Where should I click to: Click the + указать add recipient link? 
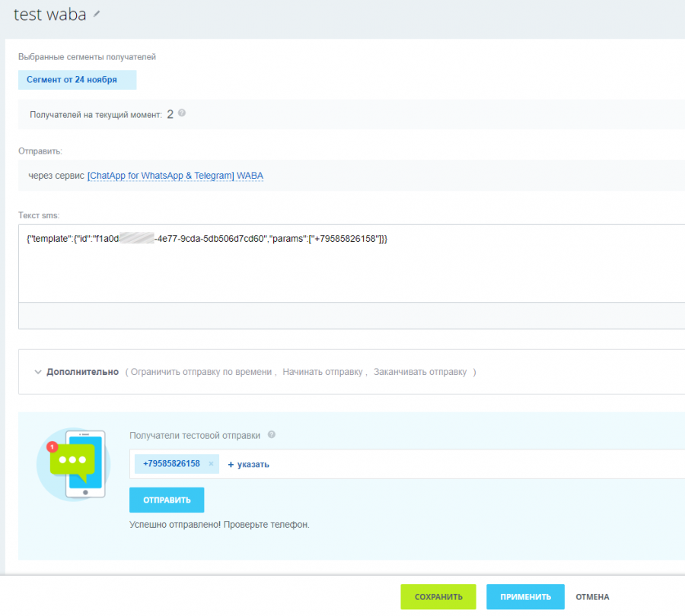[248, 464]
